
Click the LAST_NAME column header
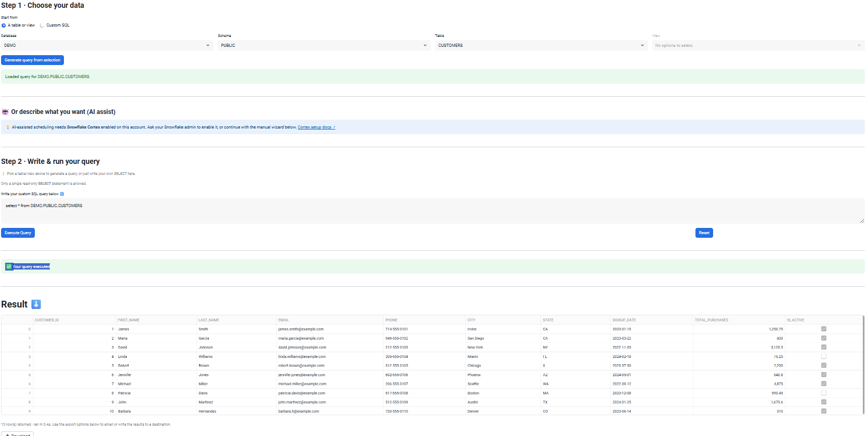point(236,320)
